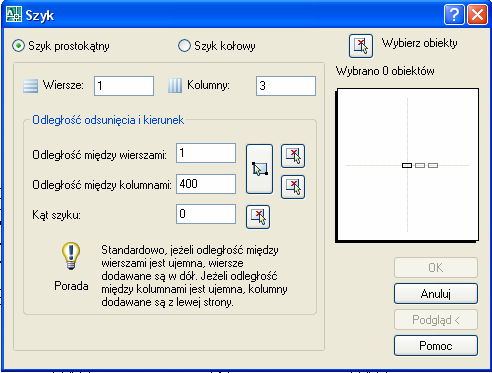This screenshot has height=373, width=492.
Task: Pick row distance with the pick-point icon
Action: [293, 156]
